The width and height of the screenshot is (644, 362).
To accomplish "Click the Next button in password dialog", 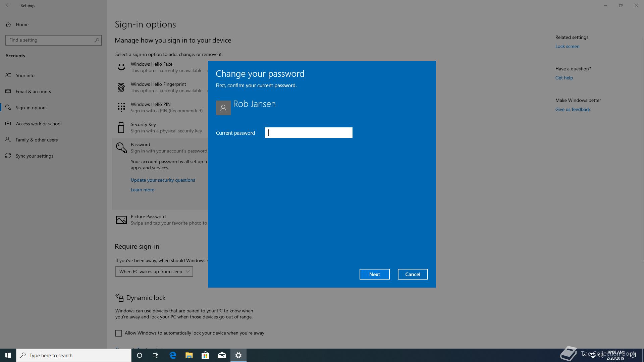I will pyautogui.click(x=374, y=274).
